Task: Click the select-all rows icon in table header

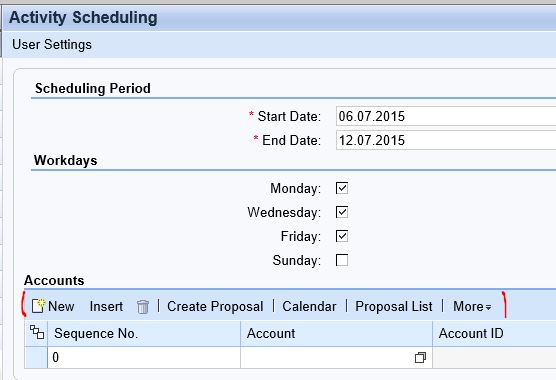Action: [37, 332]
